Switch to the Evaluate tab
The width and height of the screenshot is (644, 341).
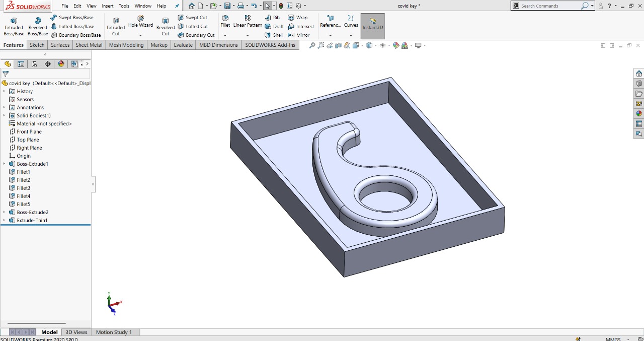pos(183,45)
